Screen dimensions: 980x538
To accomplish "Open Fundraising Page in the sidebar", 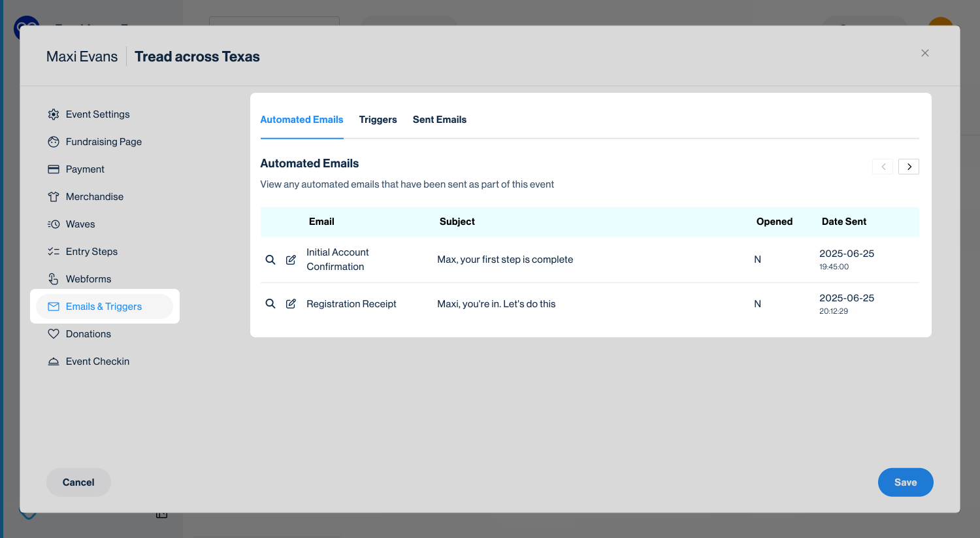I will click(x=103, y=142).
